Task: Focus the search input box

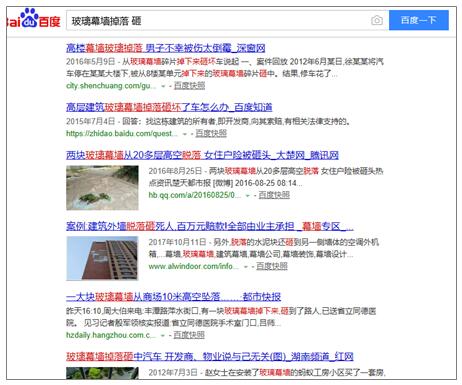Action: pos(218,21)
